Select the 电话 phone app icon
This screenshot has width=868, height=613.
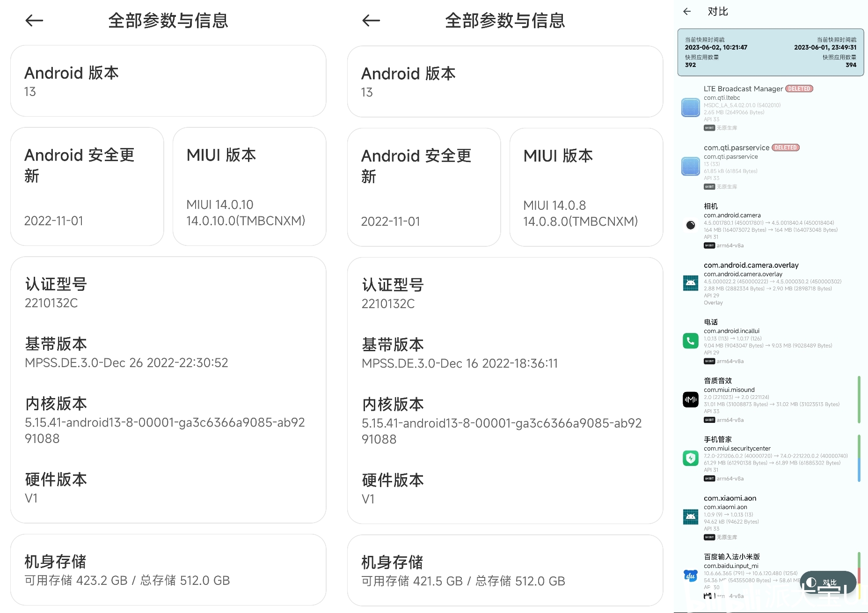coord(691,341)
